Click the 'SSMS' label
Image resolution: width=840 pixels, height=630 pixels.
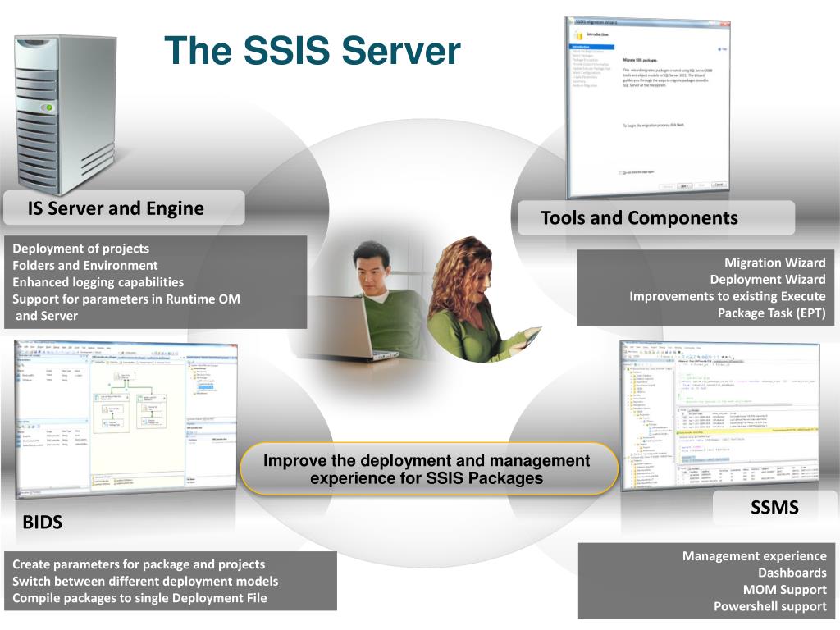(774, 507)
